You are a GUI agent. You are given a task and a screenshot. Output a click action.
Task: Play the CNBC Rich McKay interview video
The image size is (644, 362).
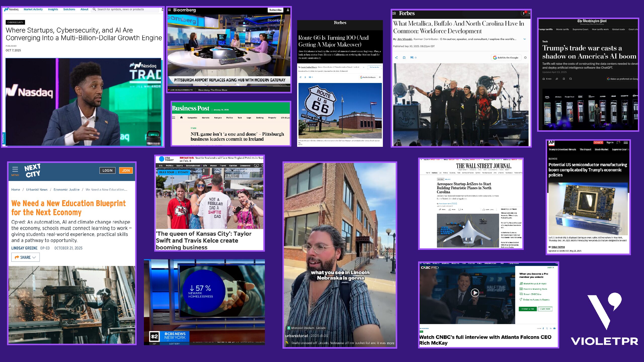click(475, 292)
